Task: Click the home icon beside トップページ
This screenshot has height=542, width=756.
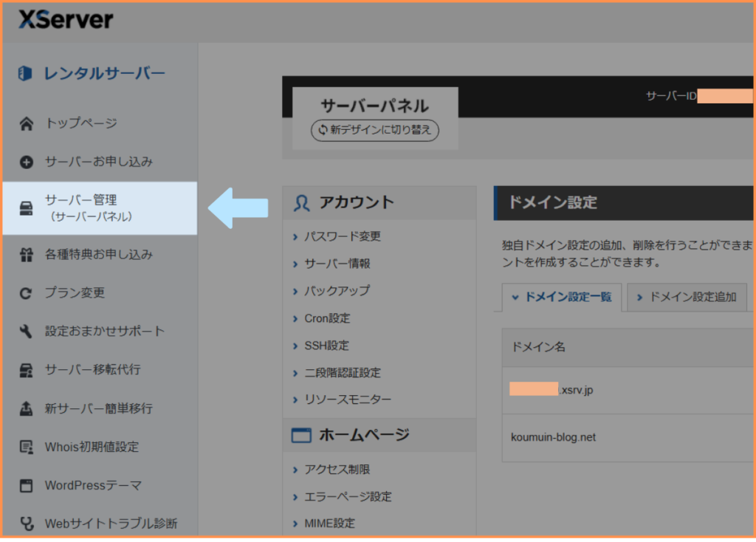Action: point(27,123)
